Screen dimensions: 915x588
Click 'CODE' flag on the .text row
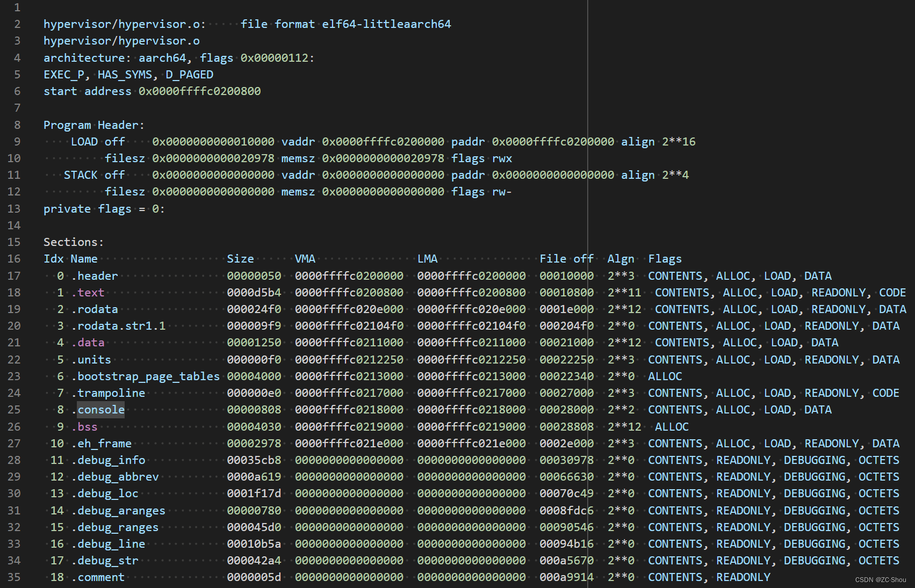click(x=892, y=292)
